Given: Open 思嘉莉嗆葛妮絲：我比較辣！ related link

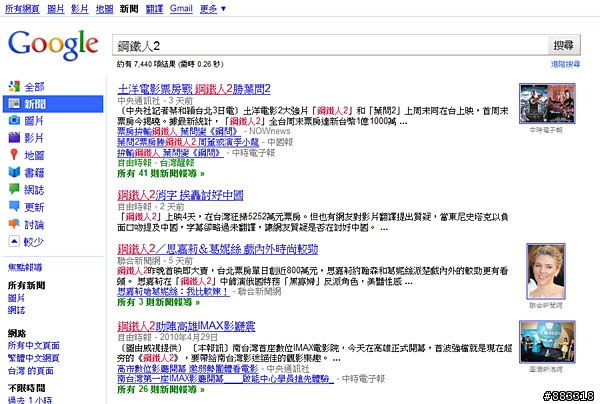Looking at the screenshot, I should pyautogui.click(x=173, y=292).
